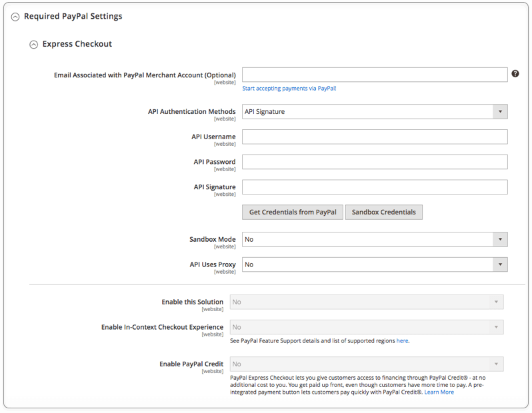Viewport: 532px width, 413px height.
Task: Click into the API Signature field
Action: tap(375, 187)
